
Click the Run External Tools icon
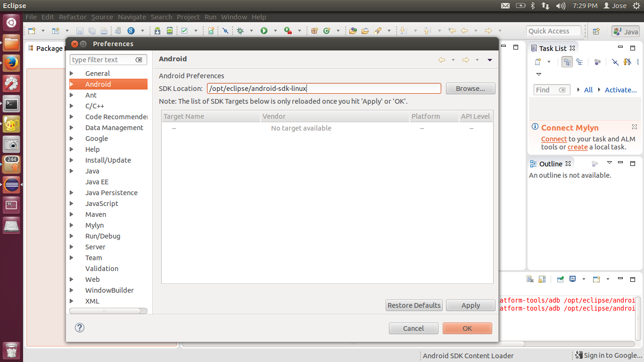(288, 31)
